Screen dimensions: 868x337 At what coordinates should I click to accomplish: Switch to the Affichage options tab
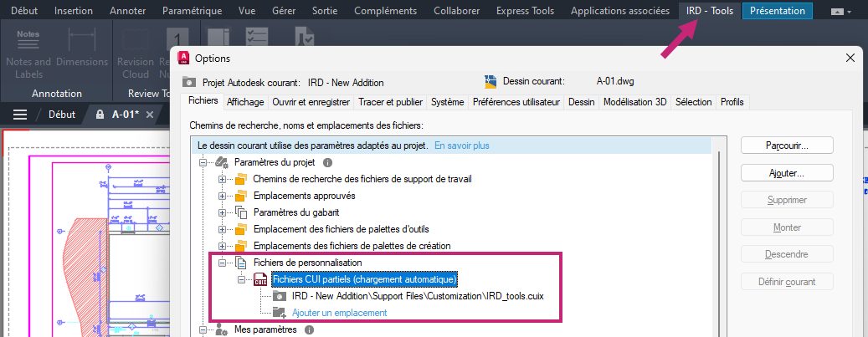pos(245,102)
